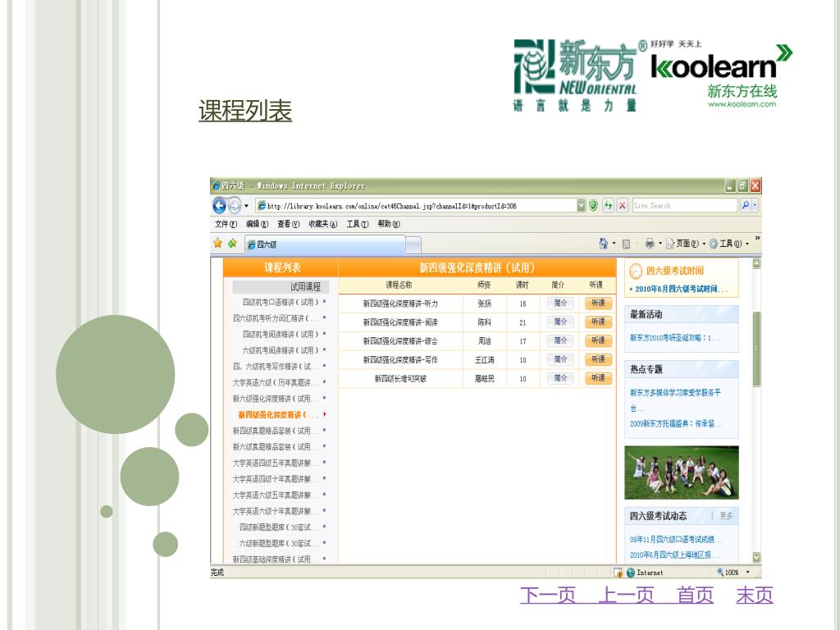The width and height of the screenshot is (840, 630).
Task: Open 2010年6月四六级上海地区报 link
Action: click(674, 555)
